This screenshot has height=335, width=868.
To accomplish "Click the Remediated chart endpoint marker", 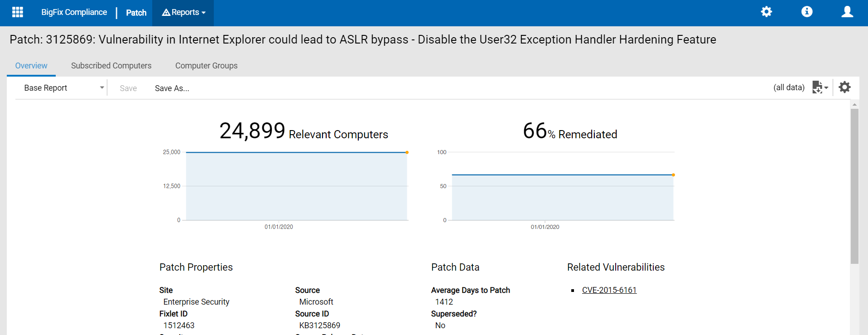I will coord(673,175).
